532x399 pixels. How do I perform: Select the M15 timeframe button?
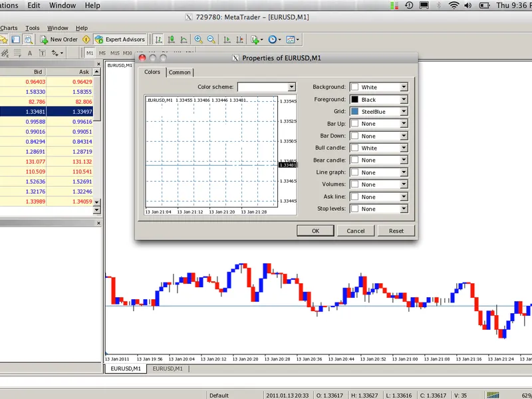point(114,53)
